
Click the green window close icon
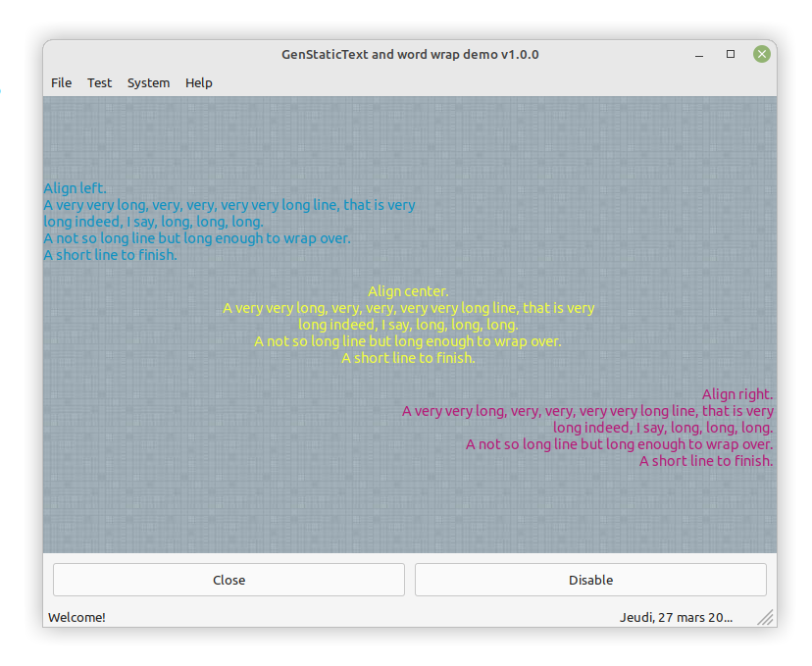coord(761,55)
